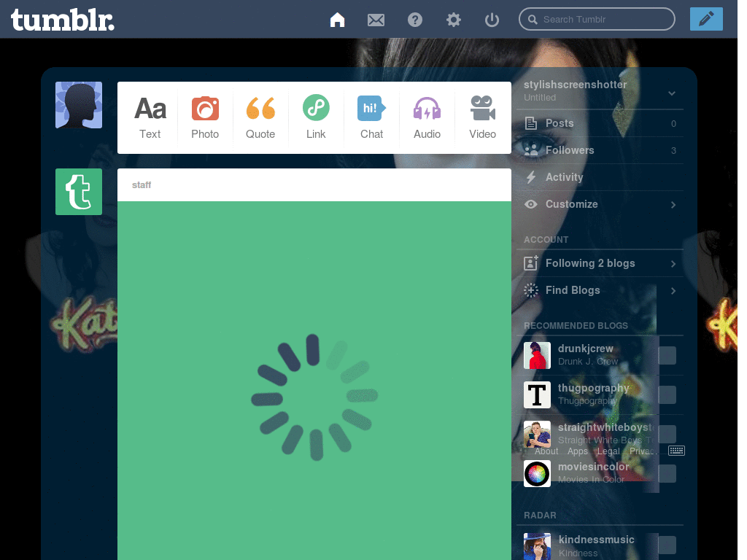Open the Apps footer link
Image resolution: width=747 pixels, height=560 pixels.
click(x=578, y=451)
